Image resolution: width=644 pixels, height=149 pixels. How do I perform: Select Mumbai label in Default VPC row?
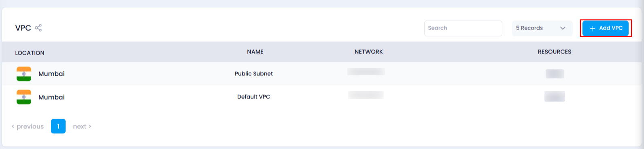pyautogui.click(x=51, y=97)
